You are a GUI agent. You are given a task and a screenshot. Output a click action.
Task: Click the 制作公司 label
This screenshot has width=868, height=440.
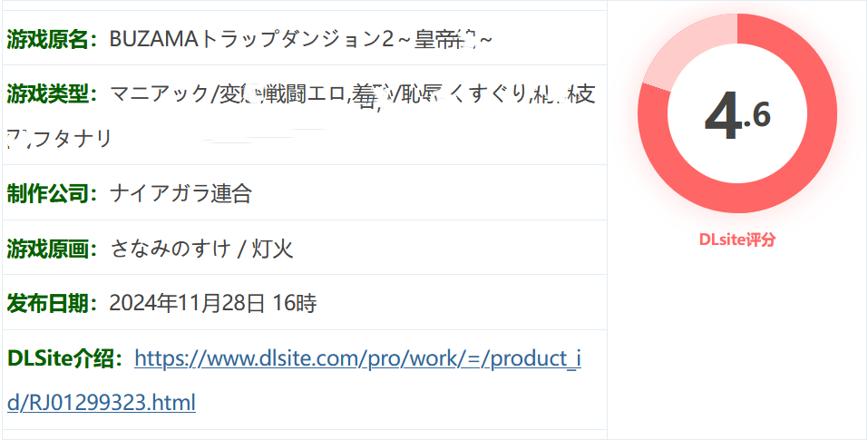(47, 194)
